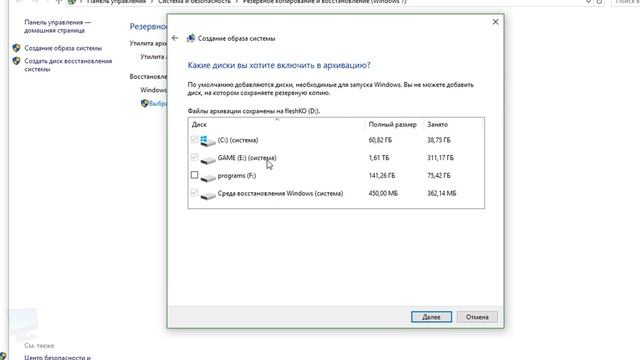Click the 311,17 ГБ used value
Screen dimensions: 640x360
(440, 158)
